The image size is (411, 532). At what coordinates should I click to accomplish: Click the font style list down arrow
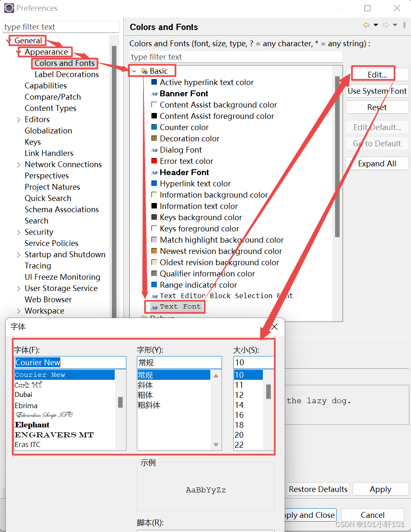click(216, 444)
